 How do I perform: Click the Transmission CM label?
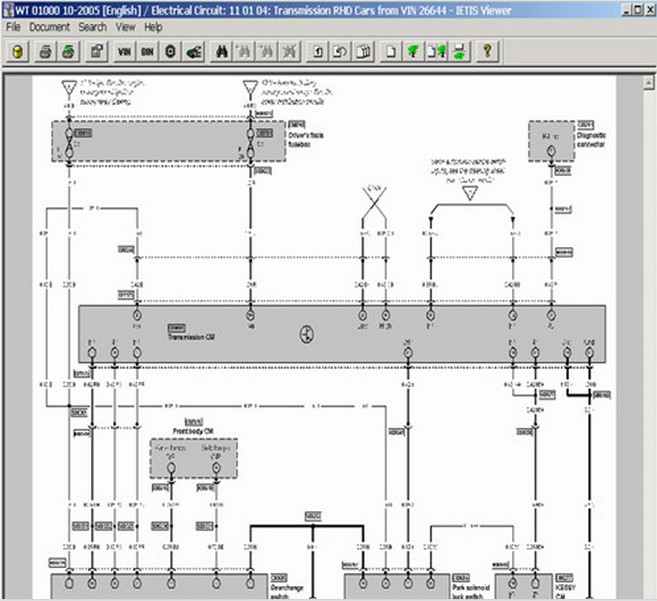(x=191, y=337)
